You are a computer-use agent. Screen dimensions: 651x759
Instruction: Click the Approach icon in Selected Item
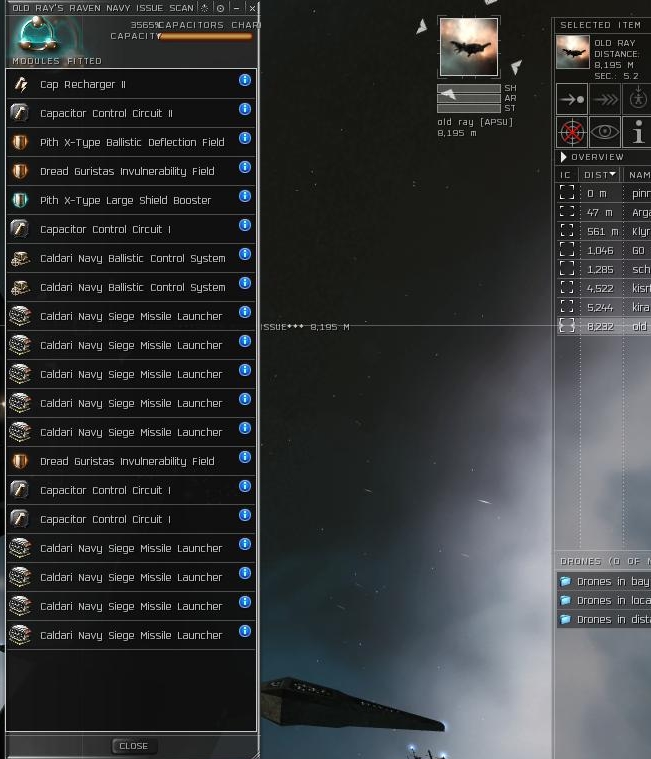click(x=572, y=99)
